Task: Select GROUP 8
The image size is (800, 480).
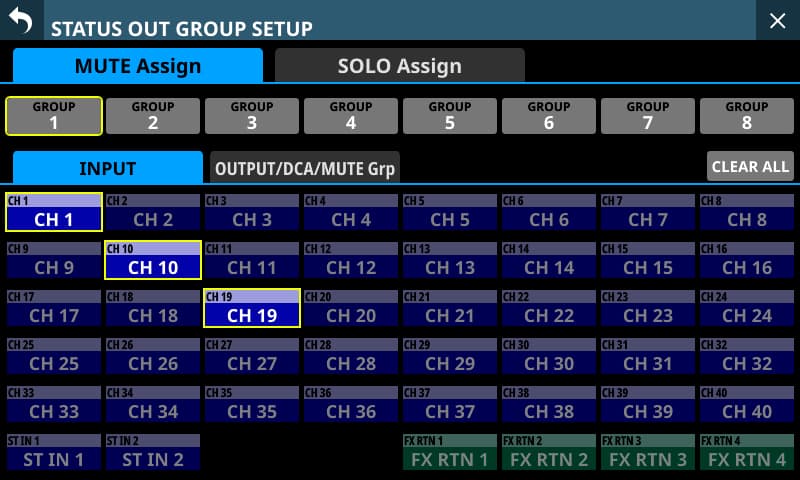Action: point(747,116)
